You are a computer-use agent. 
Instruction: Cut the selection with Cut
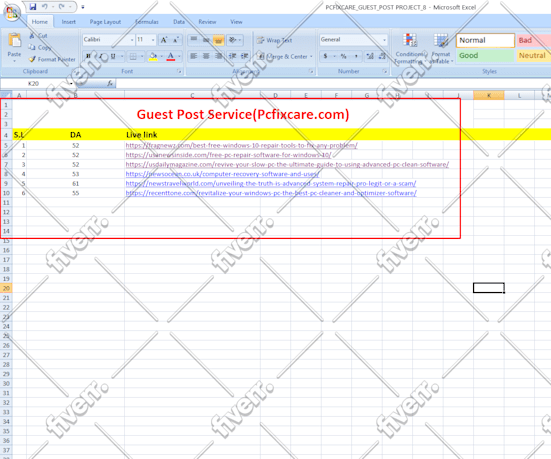[x=38, y=35]
